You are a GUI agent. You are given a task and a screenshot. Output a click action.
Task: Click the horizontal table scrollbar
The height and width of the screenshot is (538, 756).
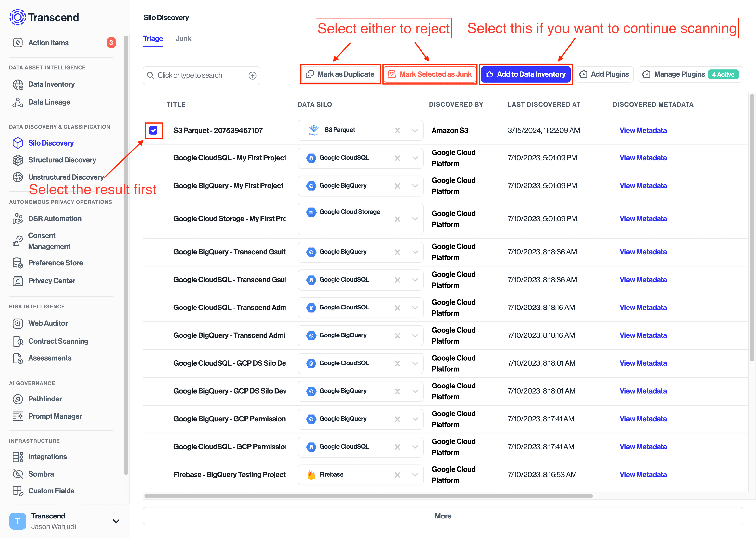click(368, 496)
